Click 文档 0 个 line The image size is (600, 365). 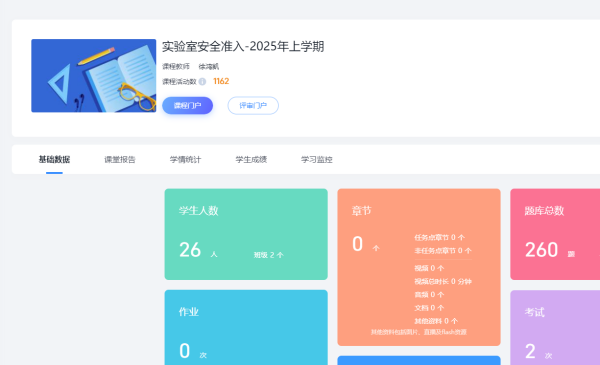[x=429, y=308]
